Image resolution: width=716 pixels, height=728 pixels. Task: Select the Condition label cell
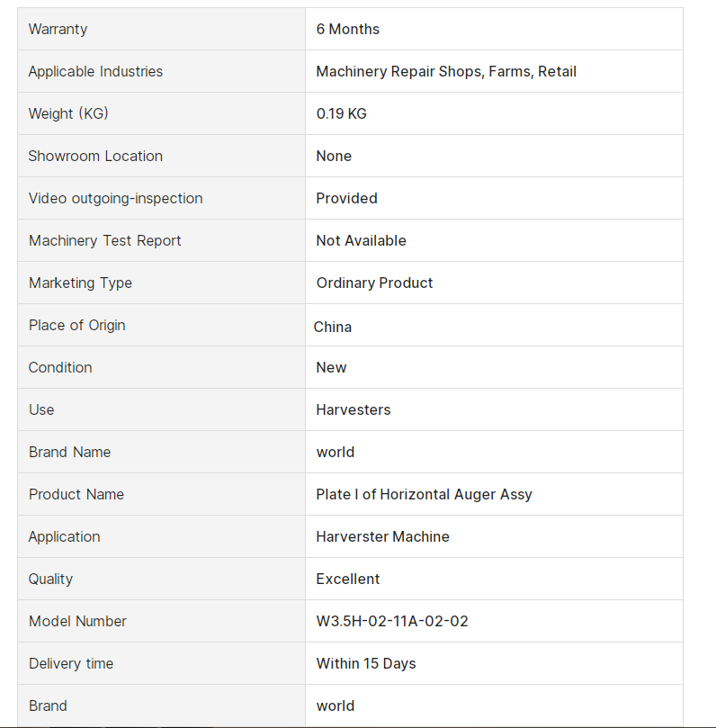tap(60, 367)
